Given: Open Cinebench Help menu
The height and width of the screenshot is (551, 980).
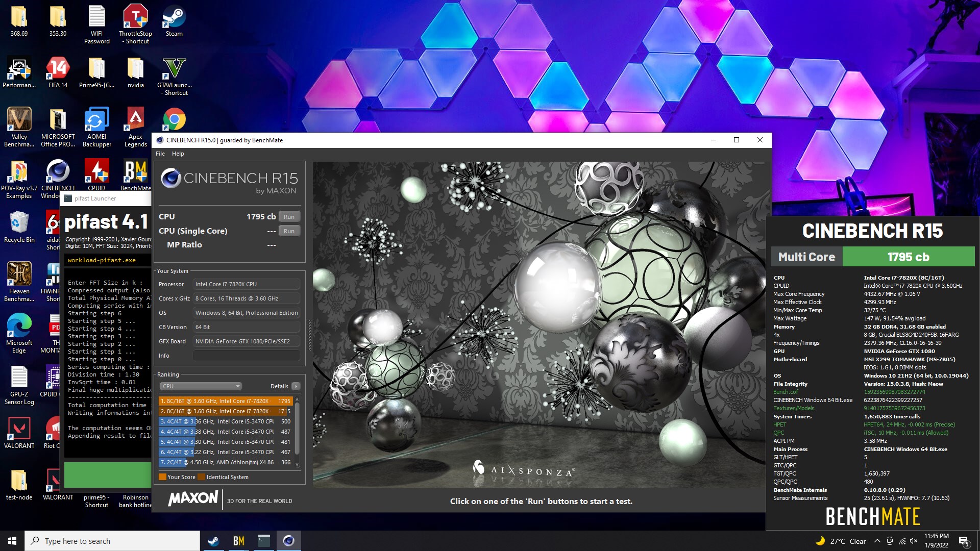Looking at the screenshot, I should click(178, 154).
